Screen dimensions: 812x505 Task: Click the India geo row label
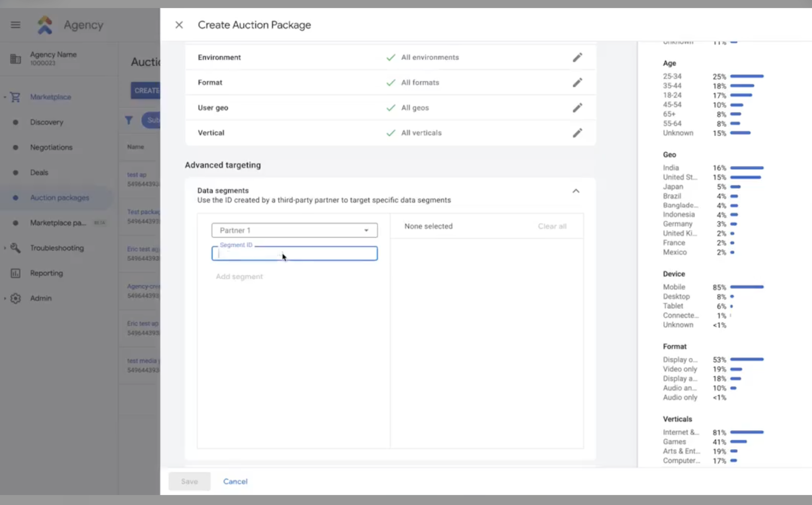tap(671, 168)
